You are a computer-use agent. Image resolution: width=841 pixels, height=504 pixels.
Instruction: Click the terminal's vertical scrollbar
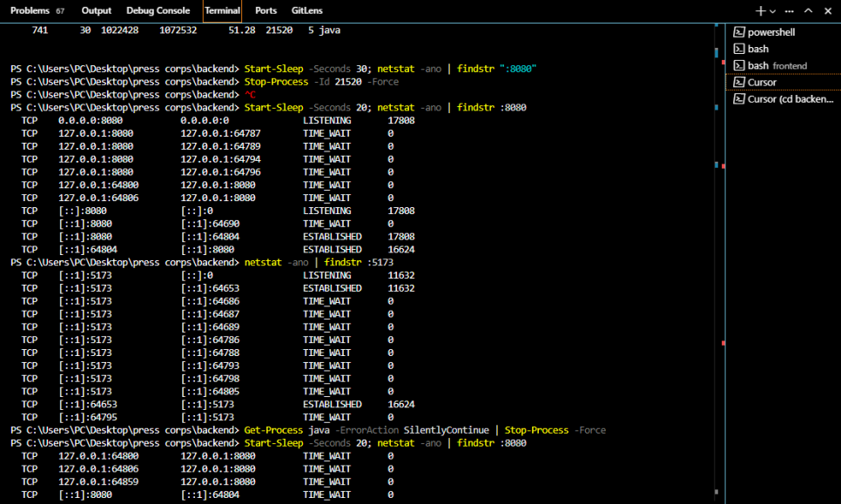pyautogui.click(x=716, y=263)
